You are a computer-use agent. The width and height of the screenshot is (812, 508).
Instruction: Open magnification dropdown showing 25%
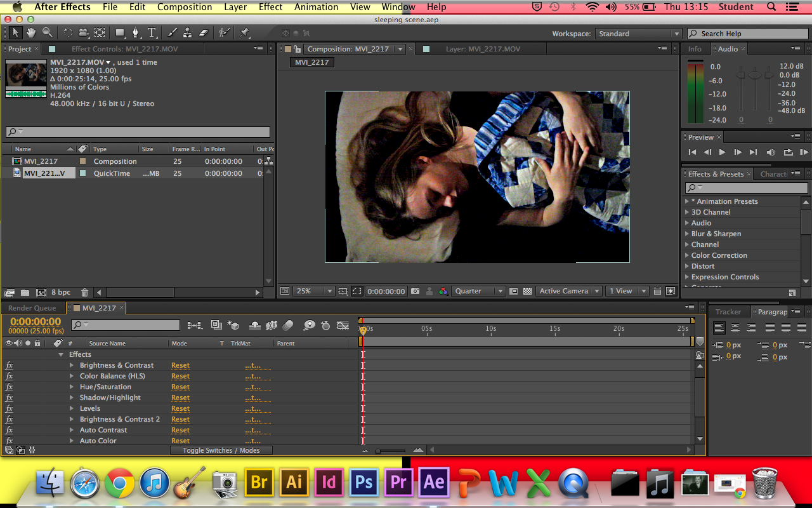coord(313,291)
